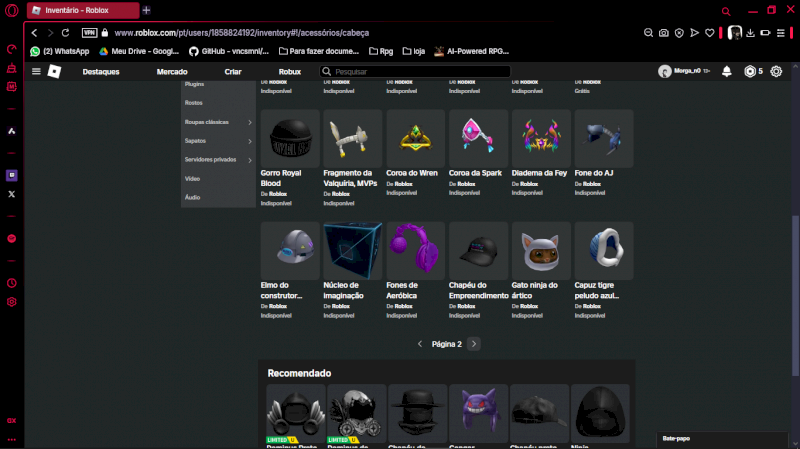Select the Áudio category in the sidebar

[192, 197]
